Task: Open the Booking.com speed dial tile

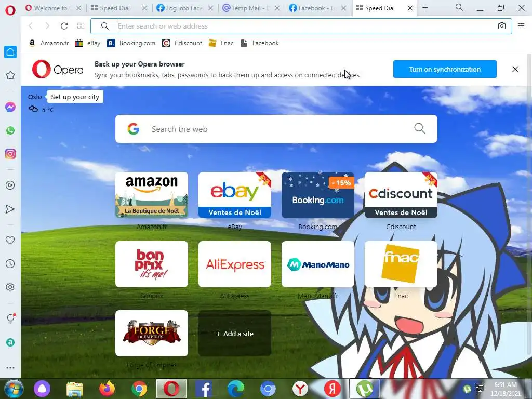Action: [x=318, y=195]
